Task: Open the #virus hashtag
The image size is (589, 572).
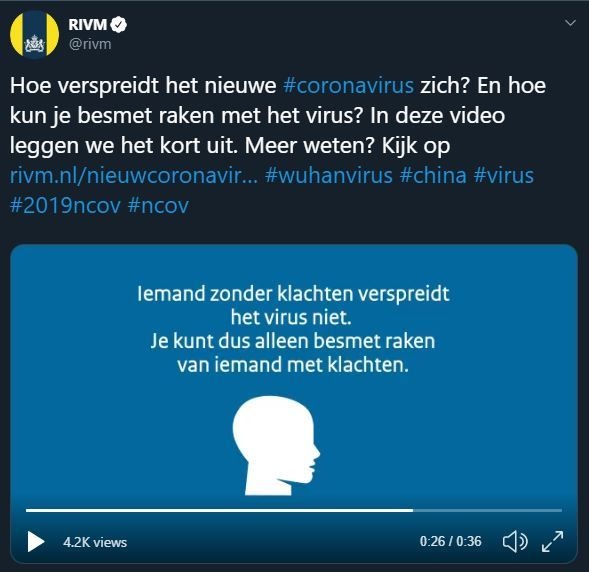Action: (504, 175)
